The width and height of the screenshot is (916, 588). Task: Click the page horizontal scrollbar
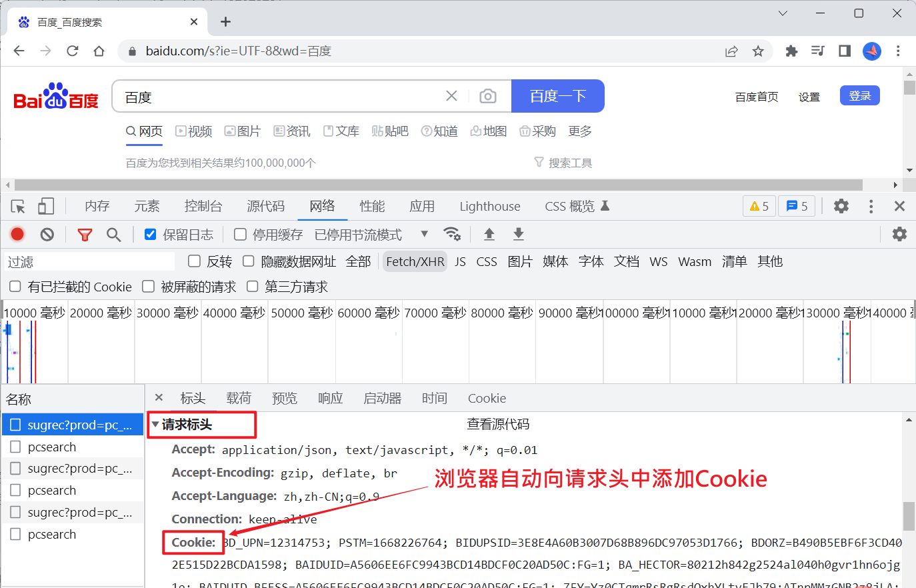pyautogui.click(x=439, y=185)
